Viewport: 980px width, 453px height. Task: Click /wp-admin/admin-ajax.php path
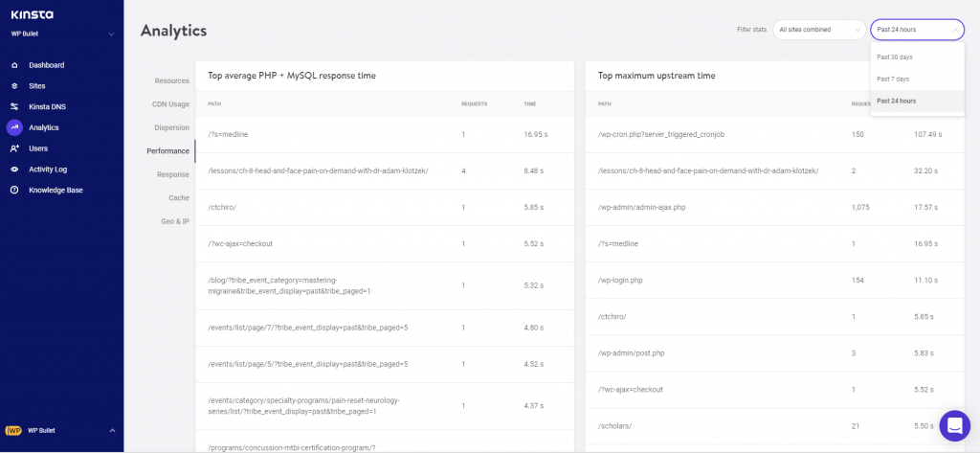(641, 207)
